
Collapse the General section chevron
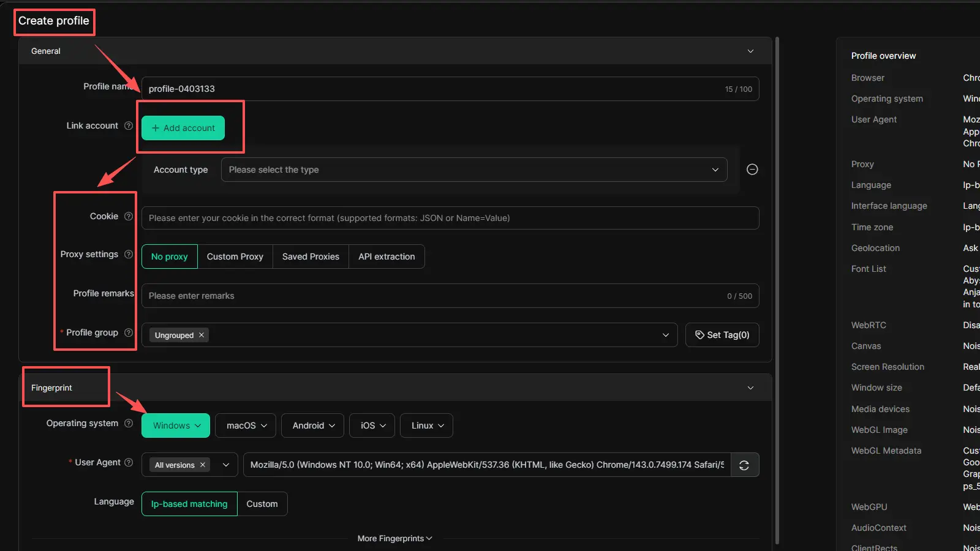(x=750, y=51)
